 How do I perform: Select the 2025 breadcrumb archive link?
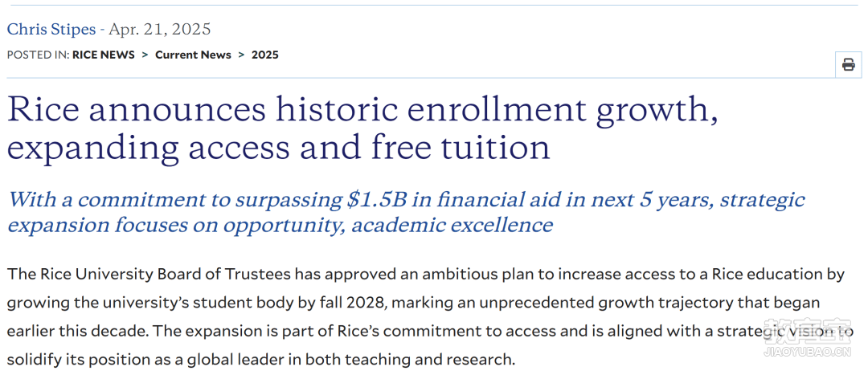point(265,55)
